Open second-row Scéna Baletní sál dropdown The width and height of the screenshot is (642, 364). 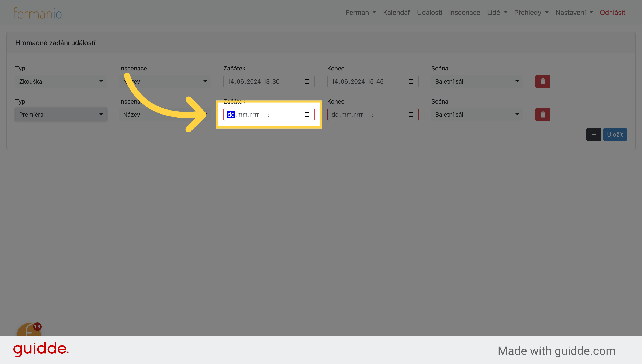pyautogui.click(x=477, y=115)
